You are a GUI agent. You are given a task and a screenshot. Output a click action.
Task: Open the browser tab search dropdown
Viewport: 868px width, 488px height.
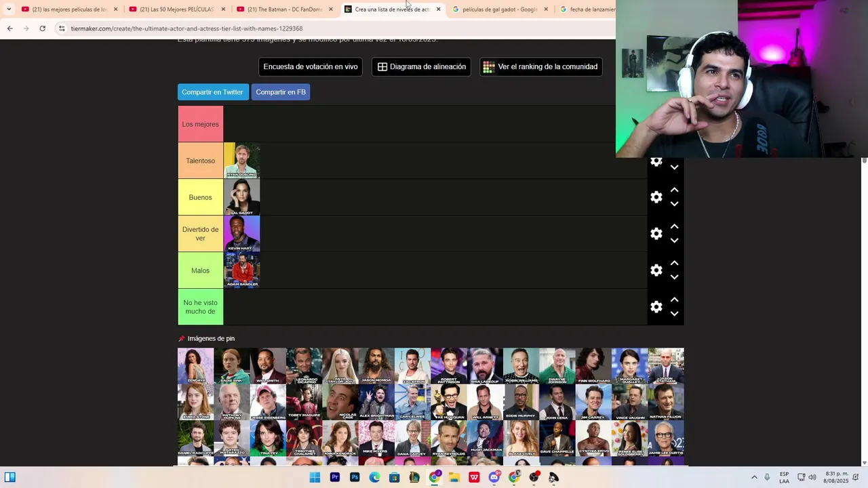(x=8, y=9)
